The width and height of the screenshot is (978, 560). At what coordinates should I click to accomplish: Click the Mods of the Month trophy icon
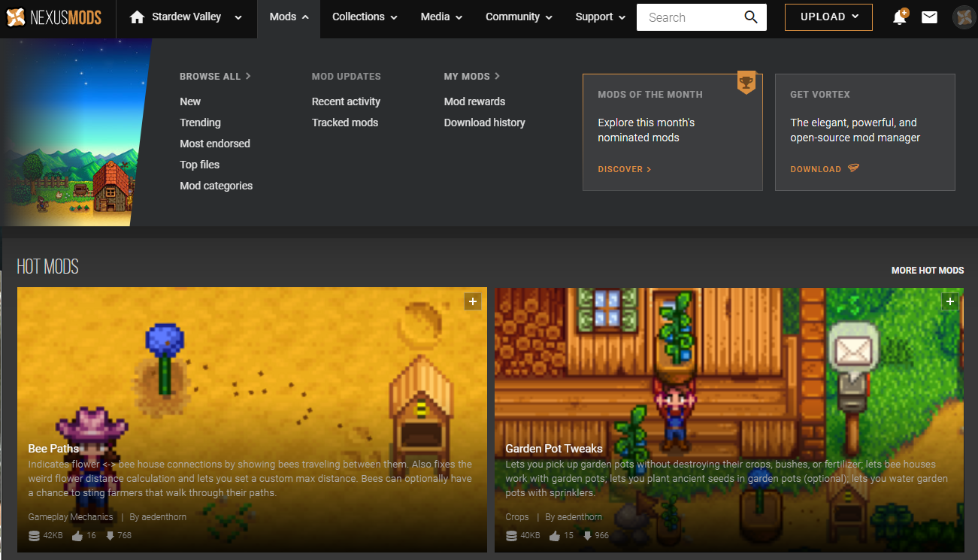click(x=746, y=81)
